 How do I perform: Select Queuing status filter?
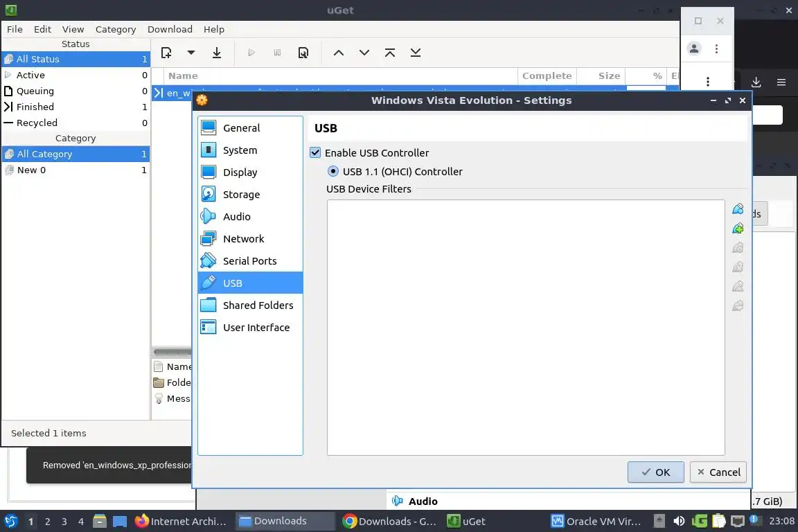pyautogui.click(x=76, y=91)
